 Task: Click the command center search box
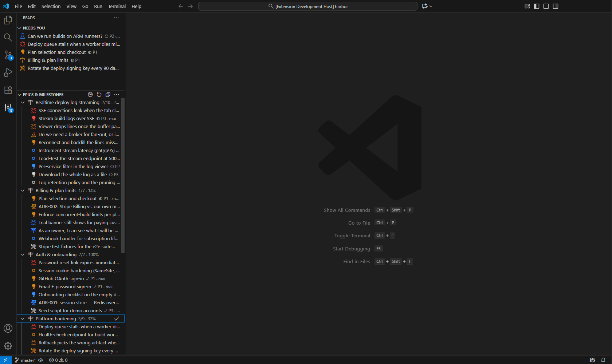click(308, 6)
